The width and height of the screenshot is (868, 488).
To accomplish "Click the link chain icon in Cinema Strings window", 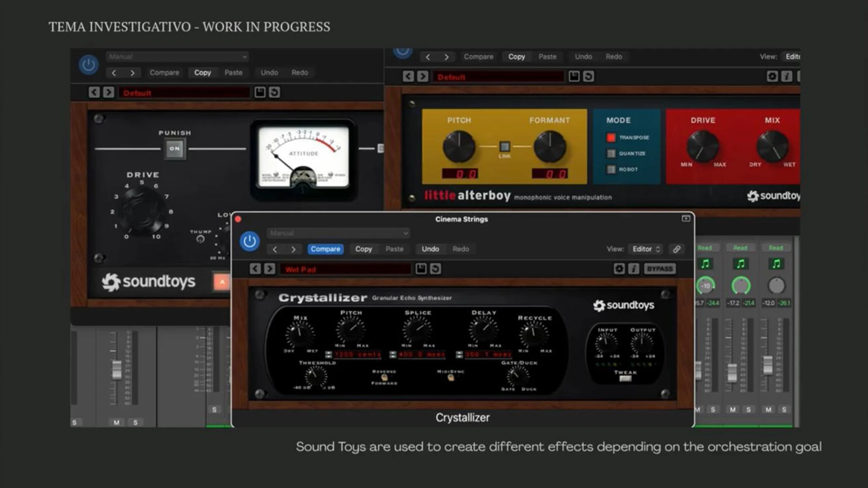I will (x=676, y=249).
